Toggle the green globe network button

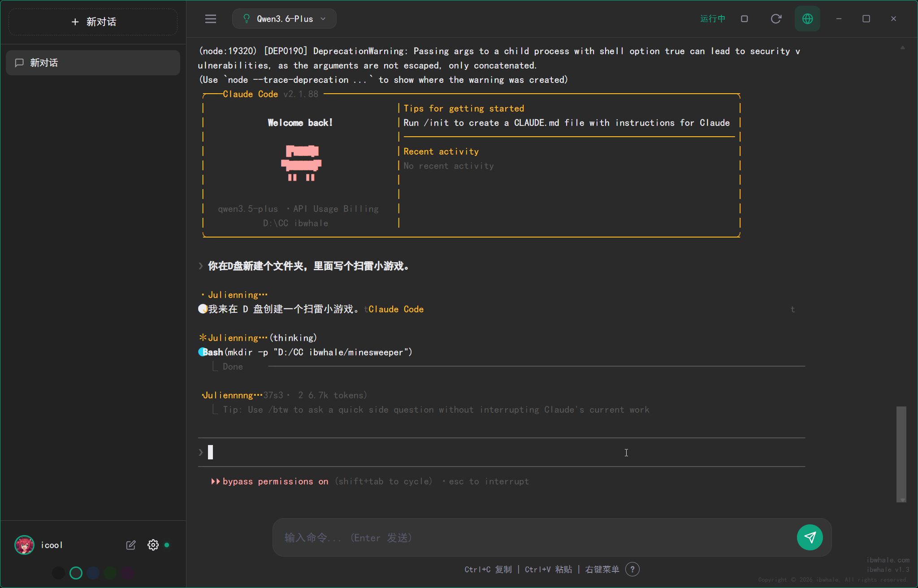click(x=807, y=19)
